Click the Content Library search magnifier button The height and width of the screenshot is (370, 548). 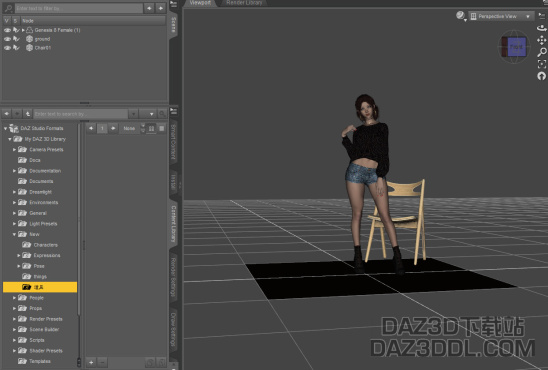(x=162, y=114)
